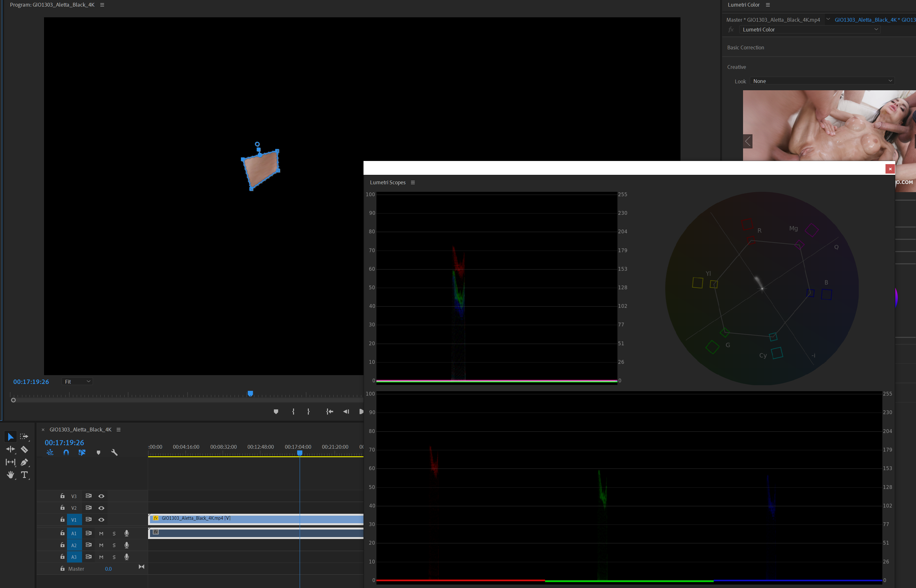Choose the Type tool

25,475
